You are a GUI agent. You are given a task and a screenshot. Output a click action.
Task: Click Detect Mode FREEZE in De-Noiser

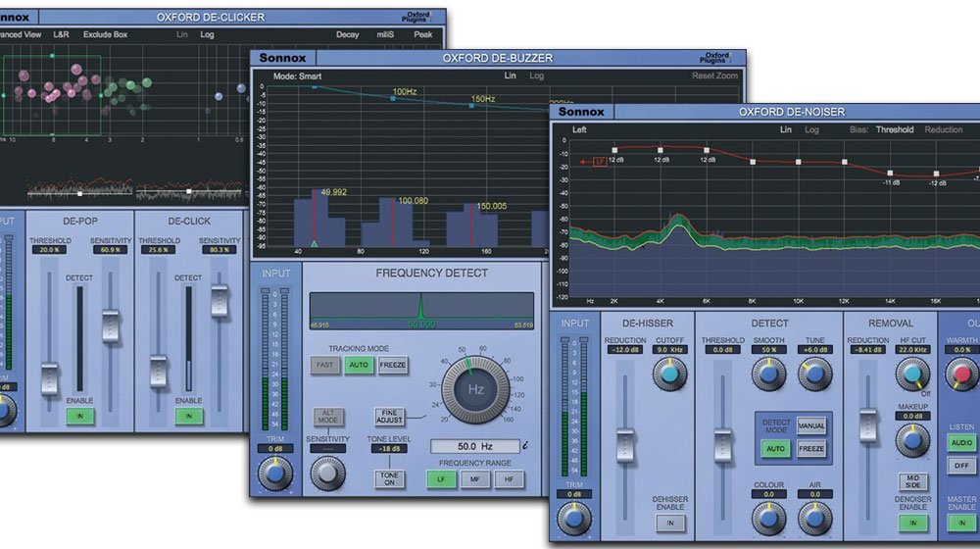[811, 448]
